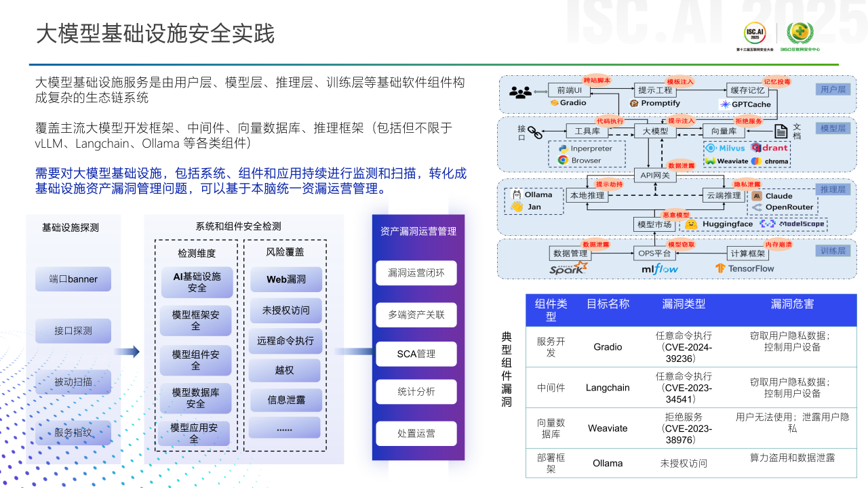Click the Langchain cell in the table
The image size is (868, 488).
tap(608, 388)
